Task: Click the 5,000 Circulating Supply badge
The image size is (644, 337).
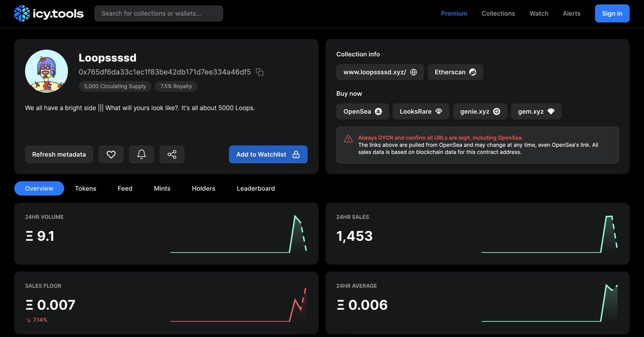Action: [115, 86]
